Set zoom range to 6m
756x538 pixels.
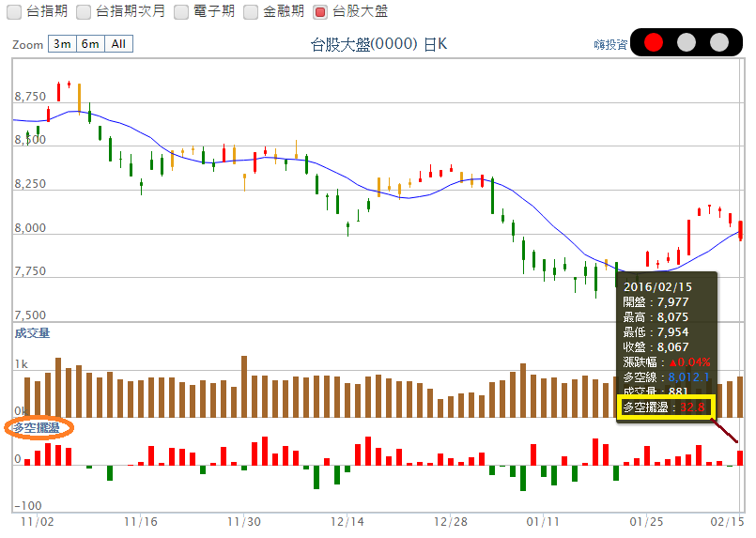tap(90, 44)
